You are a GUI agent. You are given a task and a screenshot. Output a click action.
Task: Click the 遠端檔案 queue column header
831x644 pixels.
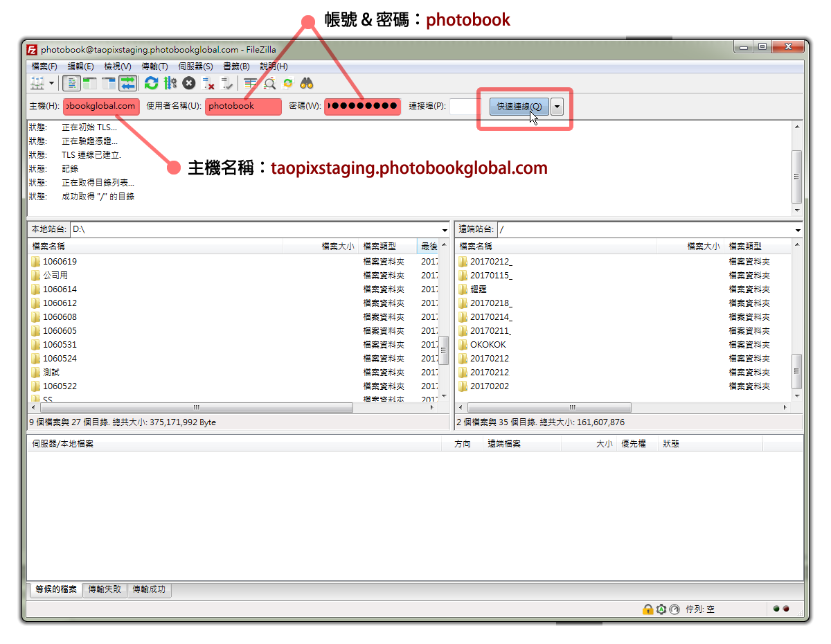pyautogui.click(x=523, y=444)
